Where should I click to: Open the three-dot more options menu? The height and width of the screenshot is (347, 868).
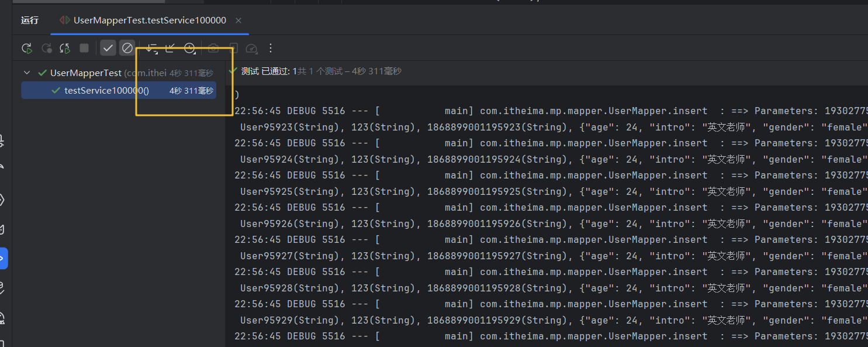(271, 48)
